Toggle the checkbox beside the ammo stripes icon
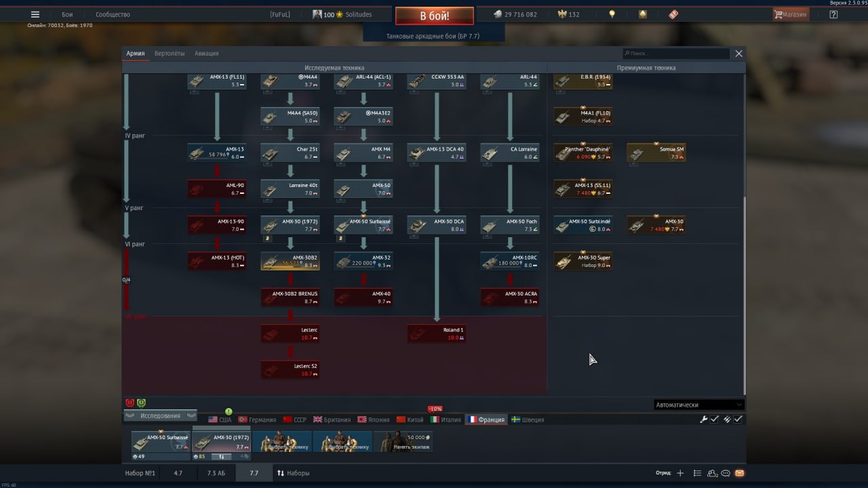This screenshot has height=488, width=868. (738, 420)
